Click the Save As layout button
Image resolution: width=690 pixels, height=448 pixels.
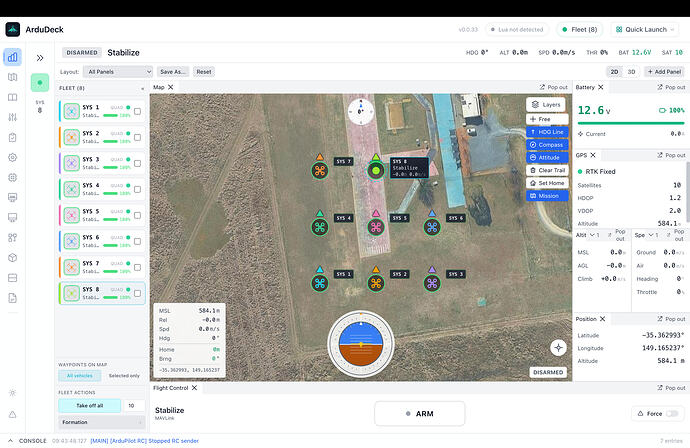point(173,72)
